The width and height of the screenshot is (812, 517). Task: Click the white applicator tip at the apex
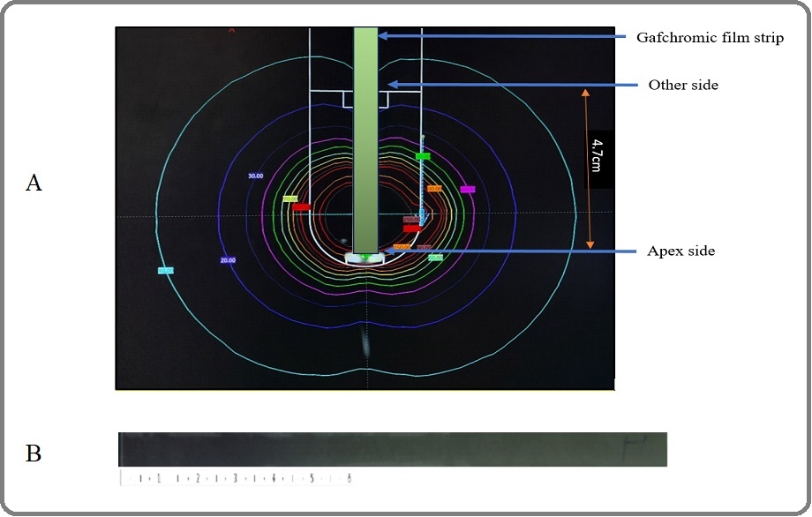(365, 258)
